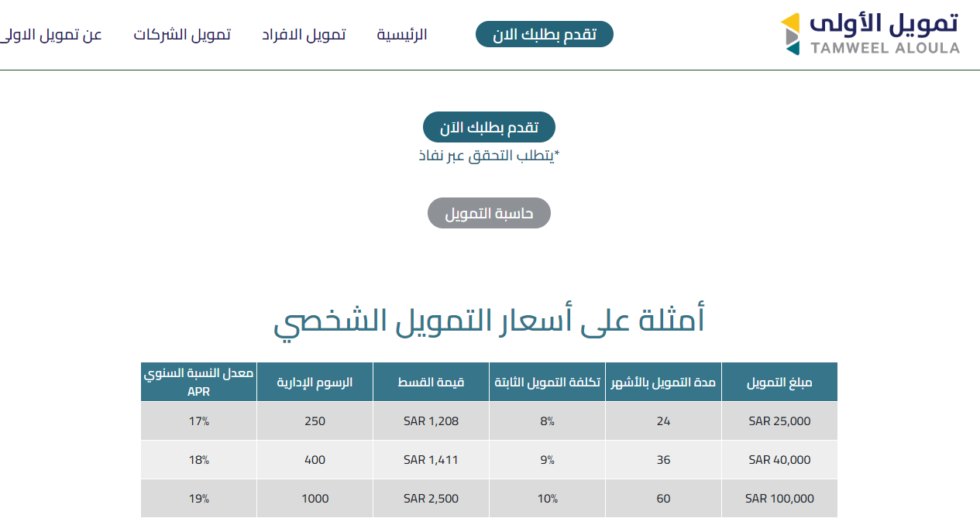This screenshot has width=980, height=532.
Task: Click the 18% APR cell
Action: pos(198,460)
